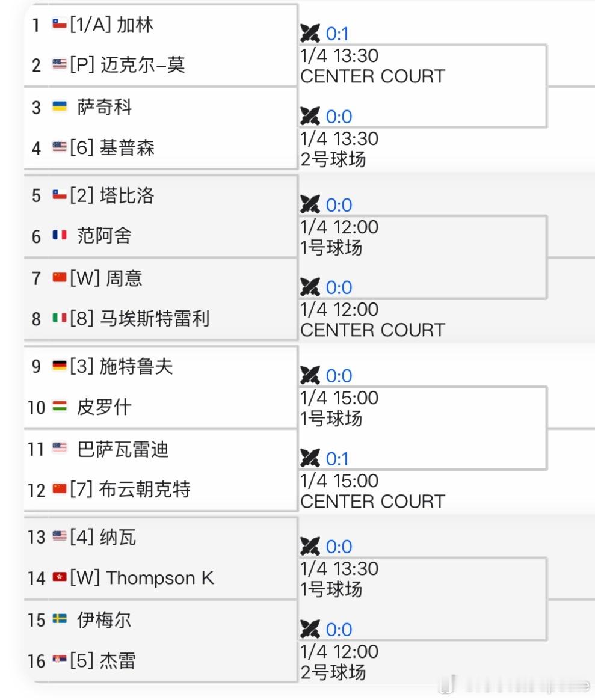Click crossed-rackets icon above CENTER COURT 13:30 match
Viewport: 595px width, 700px height.
(x=311, y=34)
